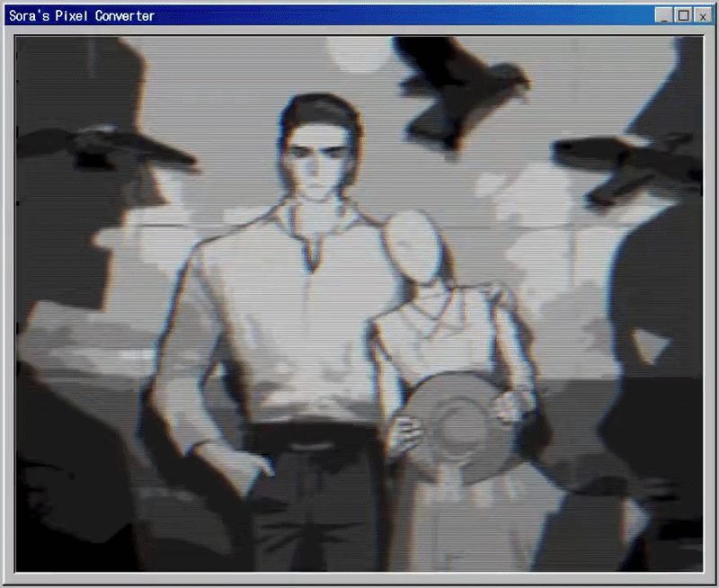Maximize the Sora's Pixel Converter window

[683, 15]
